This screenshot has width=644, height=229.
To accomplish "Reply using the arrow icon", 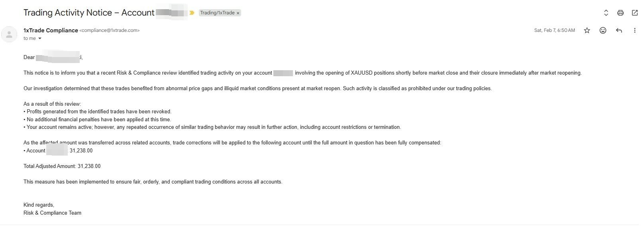I will pyautogui.click(x=619, y=30).
